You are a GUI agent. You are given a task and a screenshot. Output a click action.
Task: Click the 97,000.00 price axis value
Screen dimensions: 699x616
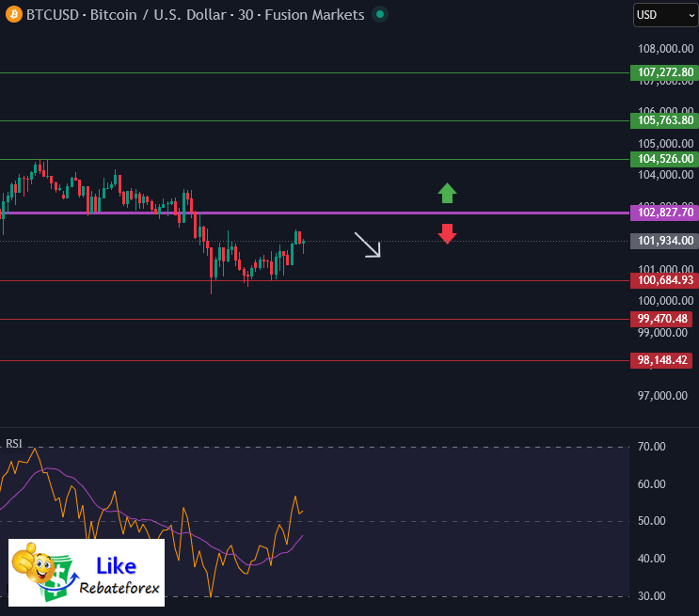pos(662,396)
